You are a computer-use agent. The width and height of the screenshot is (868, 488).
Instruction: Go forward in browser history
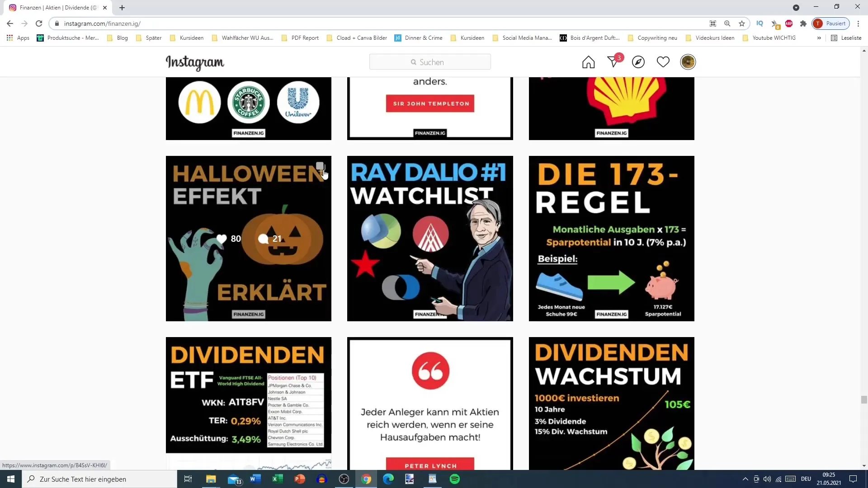tap(24, 23)
